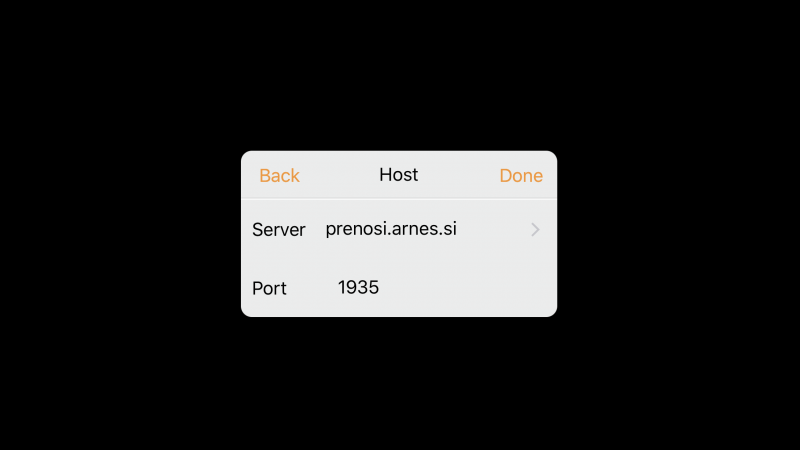Select the Server label
800x450 pixels.
coord(279,230)
